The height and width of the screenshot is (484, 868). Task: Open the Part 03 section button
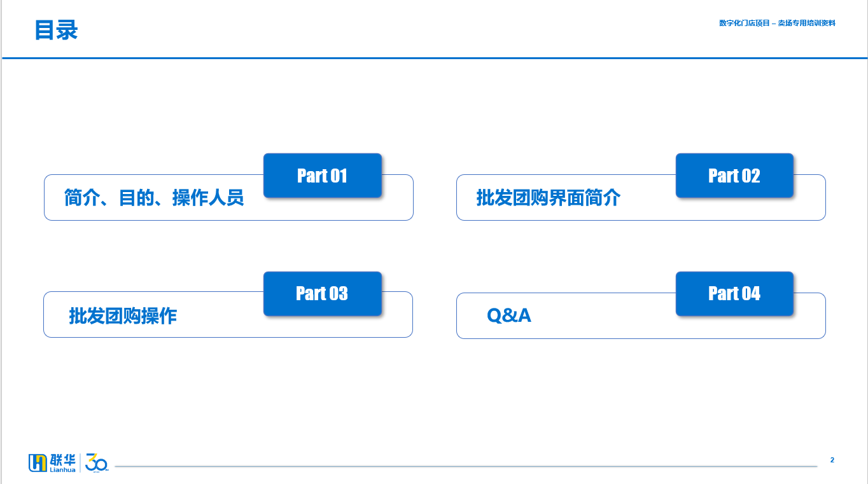tap(322, 293)
